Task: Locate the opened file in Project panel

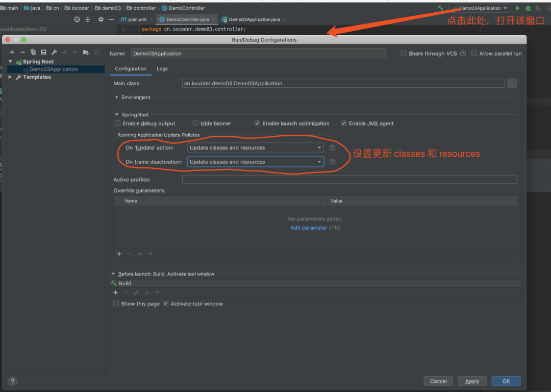Action: [77, 19]
